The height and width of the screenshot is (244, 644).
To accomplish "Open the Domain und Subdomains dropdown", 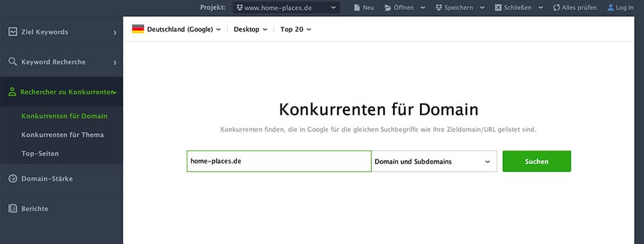I will pyautogui.click(x=434, y=161).
